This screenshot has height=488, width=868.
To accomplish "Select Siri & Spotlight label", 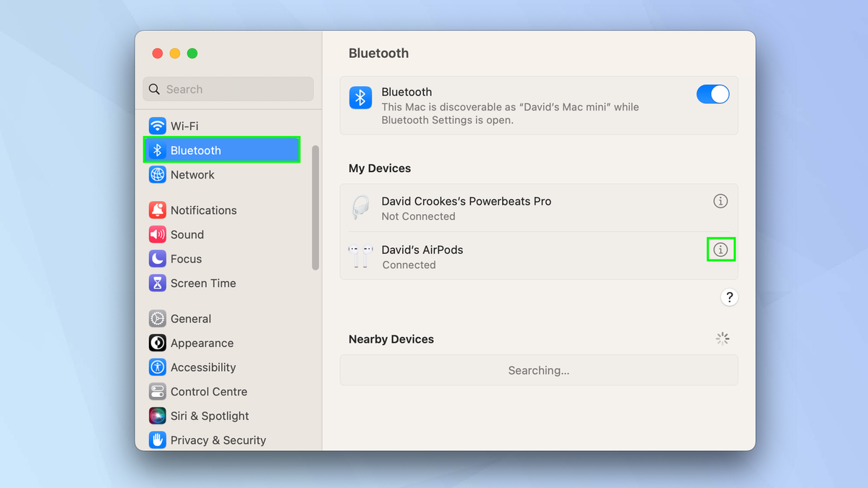I will (210, 416).
